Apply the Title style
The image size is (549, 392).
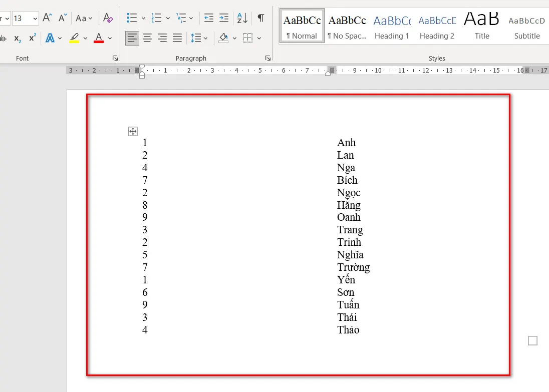[x=482, y=26]
